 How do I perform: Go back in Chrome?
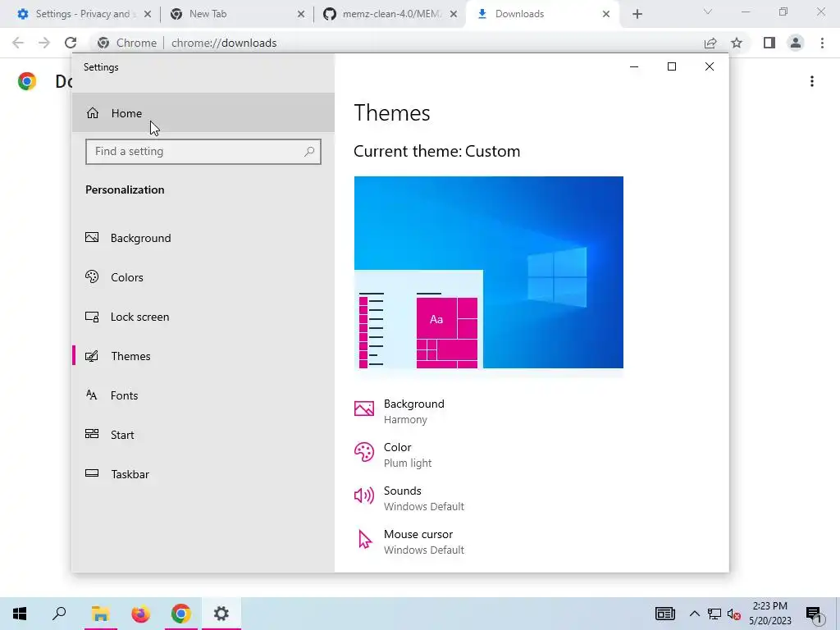[x=18, y=43]
